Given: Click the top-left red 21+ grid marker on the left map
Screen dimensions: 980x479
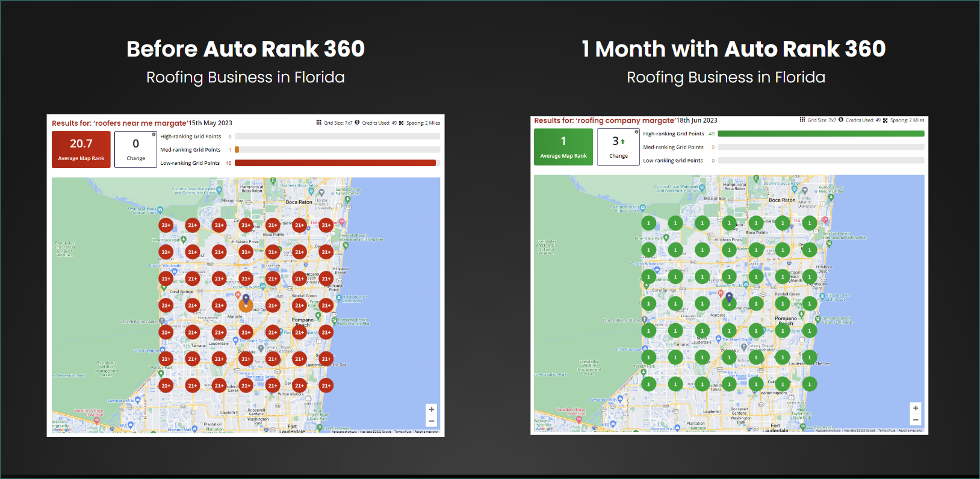Looking at the screenshot, I should (166, 225).
